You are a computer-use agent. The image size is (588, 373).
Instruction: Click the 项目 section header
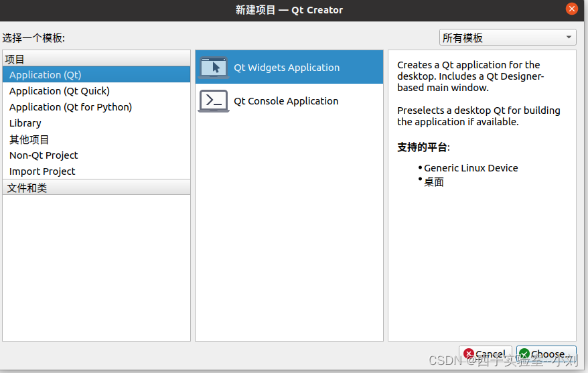pos(96,59)
